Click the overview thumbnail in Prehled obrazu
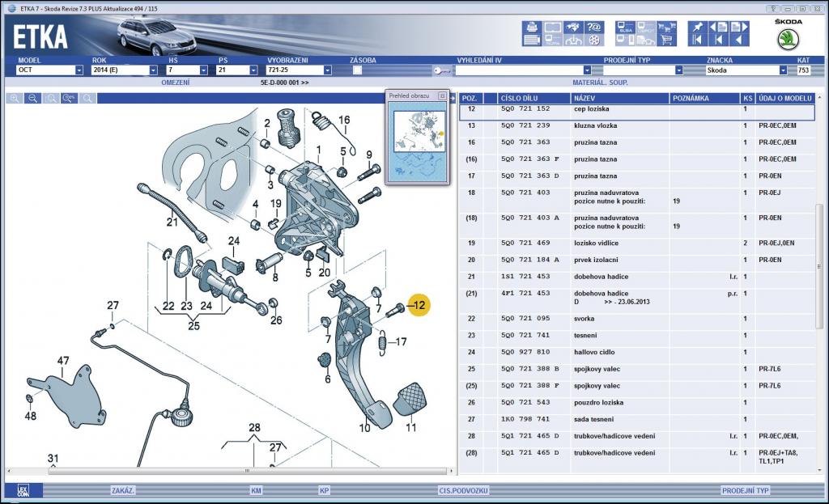The width and height of the screenshot is (829, 504). [419, 143]
